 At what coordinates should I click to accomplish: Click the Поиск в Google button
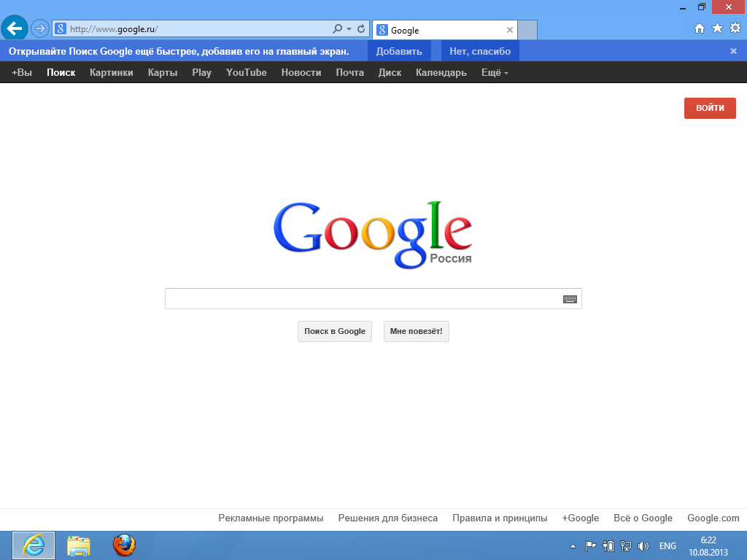(x=335, y=331)
